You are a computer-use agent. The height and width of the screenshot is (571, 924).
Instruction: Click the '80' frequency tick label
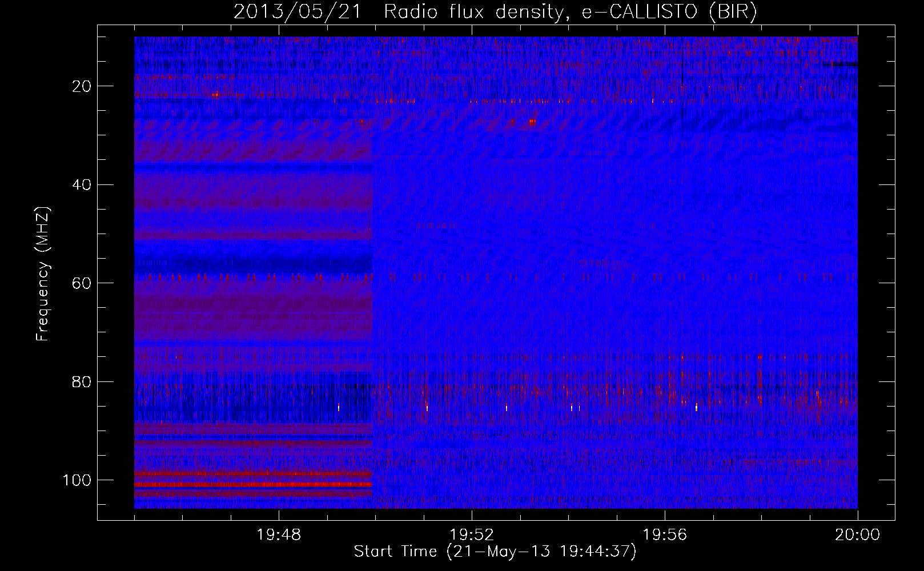pyautogui.click(x=82, y=381)
